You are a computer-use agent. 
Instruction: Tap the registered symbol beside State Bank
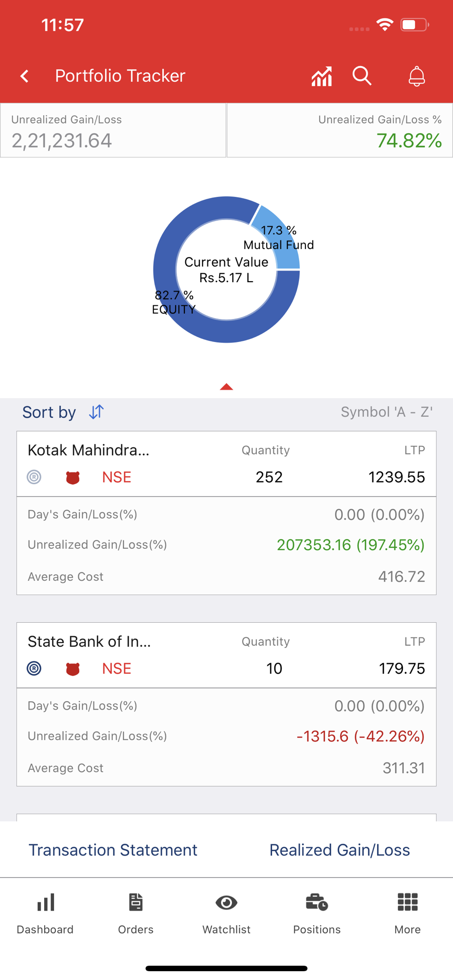34,668
